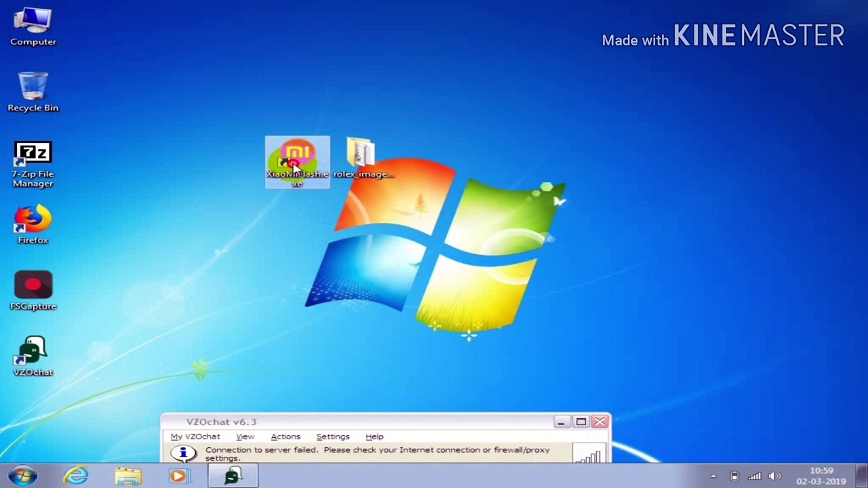This screenshot has width=868, height=488.
Task: Click the VZOchat v6.3 title bar
Action: pyautogui.click(x=356, y=422)
